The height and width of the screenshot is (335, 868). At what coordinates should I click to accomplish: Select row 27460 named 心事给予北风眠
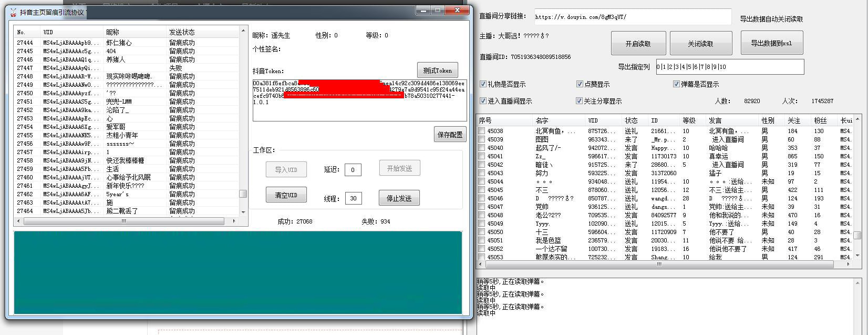click(127, 177)
